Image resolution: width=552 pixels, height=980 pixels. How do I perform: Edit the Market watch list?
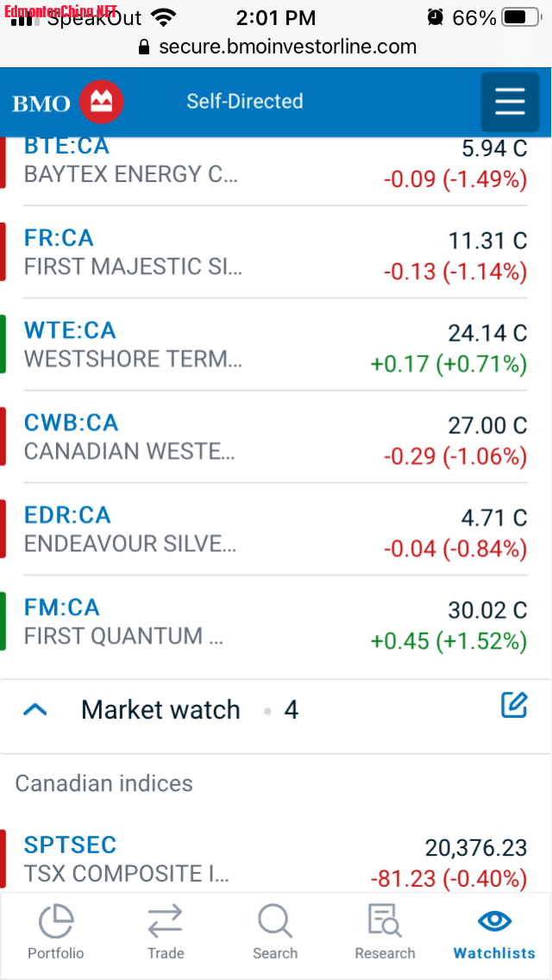coord(514,706)
